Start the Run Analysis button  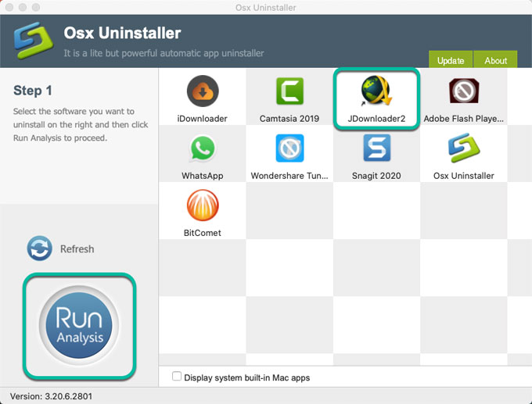click(x=79, y=325)
